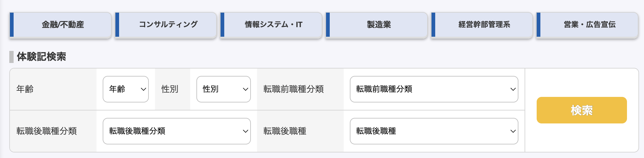The image size is (644, 158).
Task: Expand the 年齢 dropdown
Action: click(x=126, y=89)
